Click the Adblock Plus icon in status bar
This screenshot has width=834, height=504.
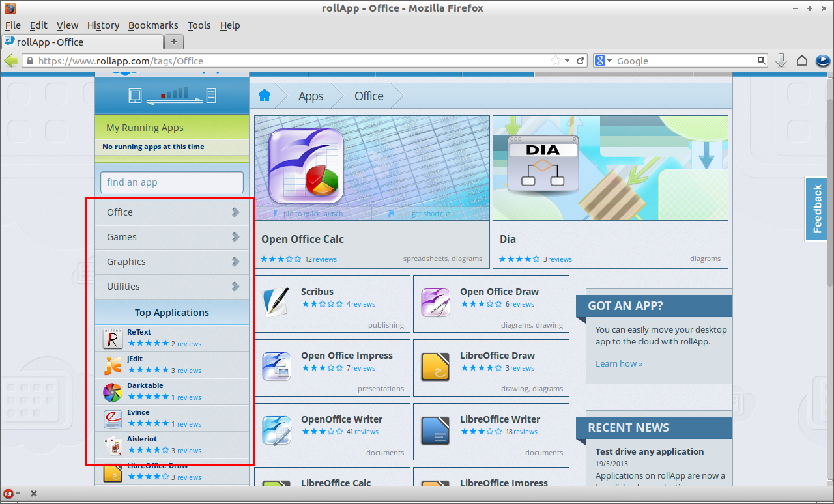coord(9,494)
